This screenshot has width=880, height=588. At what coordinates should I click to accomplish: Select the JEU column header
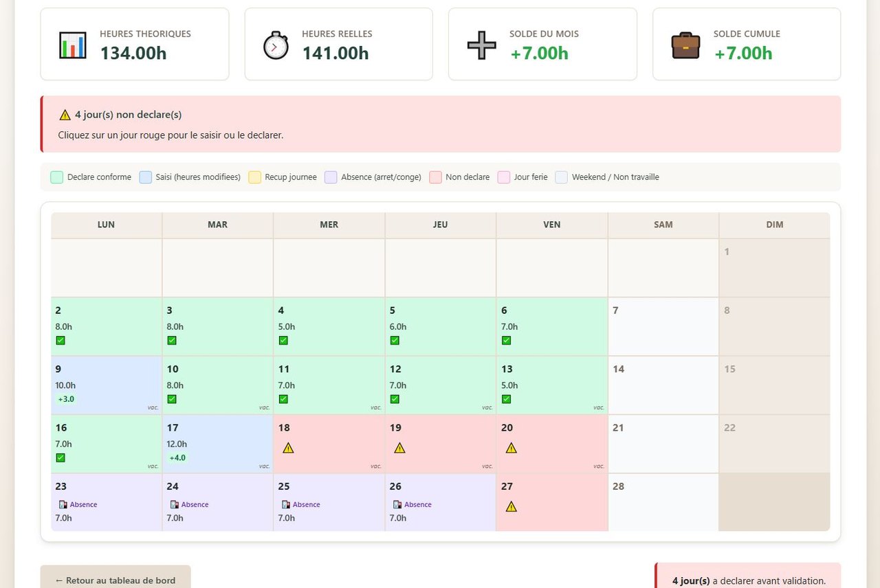click(440, 225)
